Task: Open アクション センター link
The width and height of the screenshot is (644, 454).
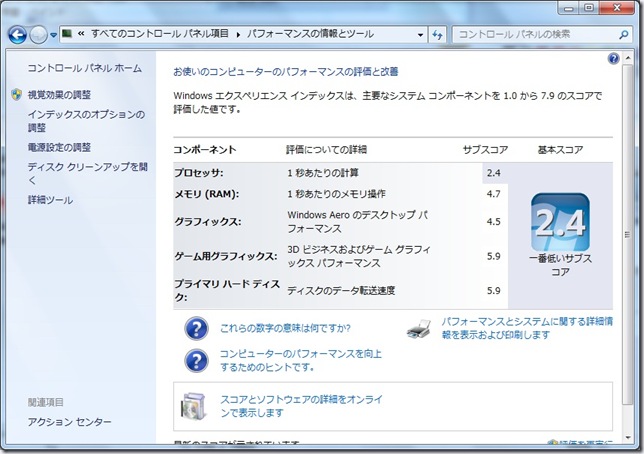Action: tap(69, 422)
